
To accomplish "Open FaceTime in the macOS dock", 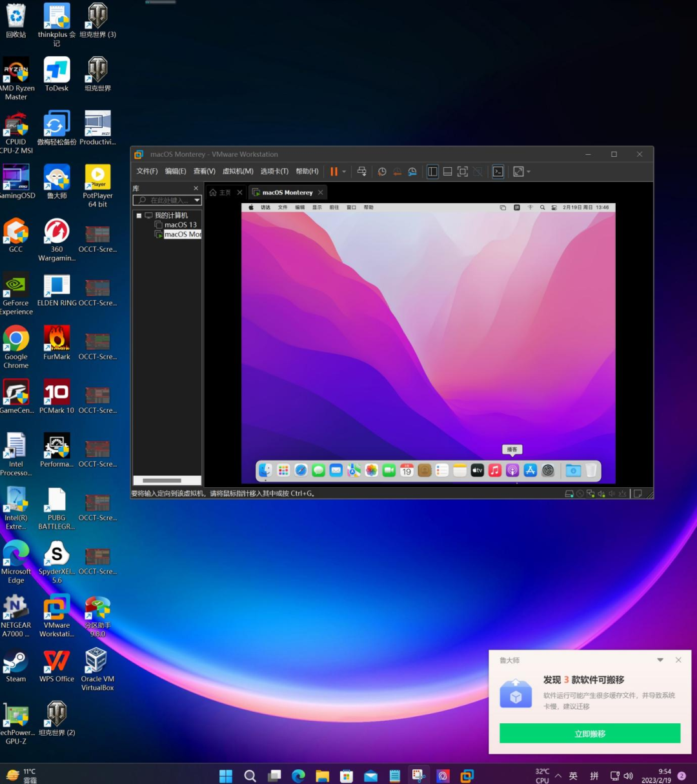I will (x=389, y=470).
